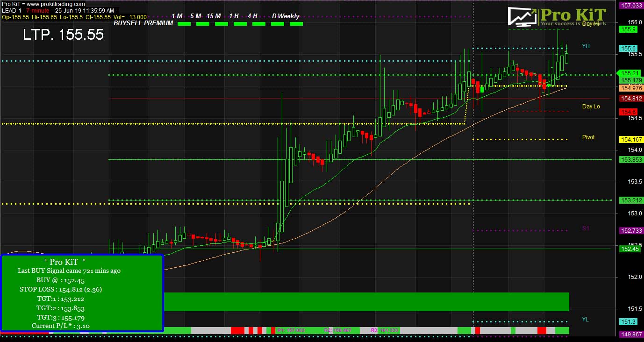
Task: Click the green 155.21 current price arrow marker
Action: click(x=629, y=73)
